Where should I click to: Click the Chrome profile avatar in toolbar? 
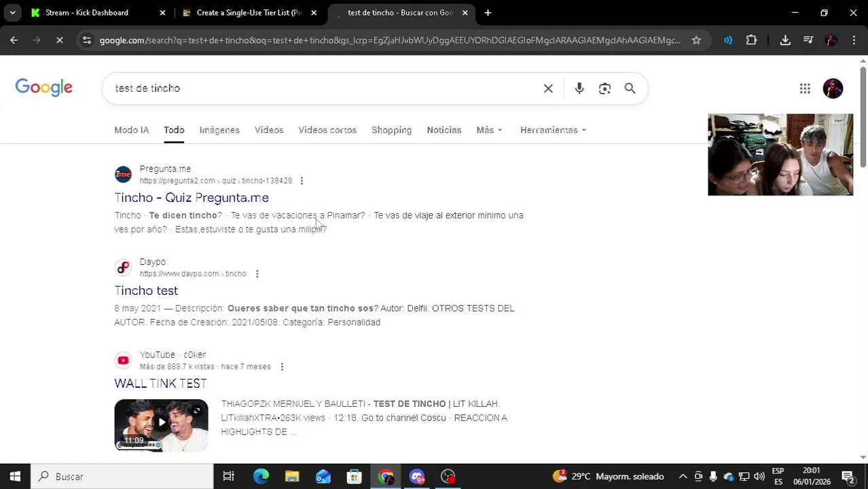[x=831, y=40]
